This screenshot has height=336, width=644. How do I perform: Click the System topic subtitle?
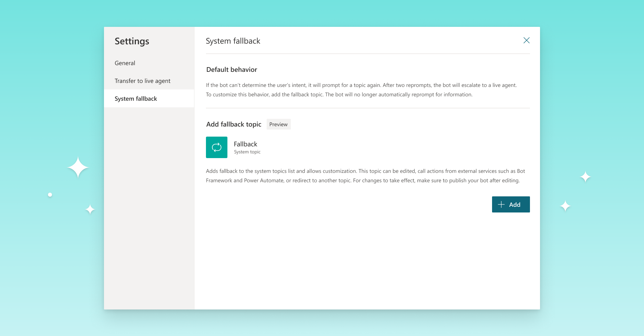point(247,152)
